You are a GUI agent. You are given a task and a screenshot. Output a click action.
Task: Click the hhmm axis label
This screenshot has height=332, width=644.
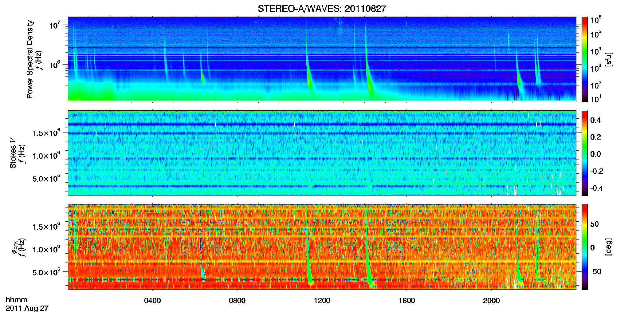tap(17, 300)
